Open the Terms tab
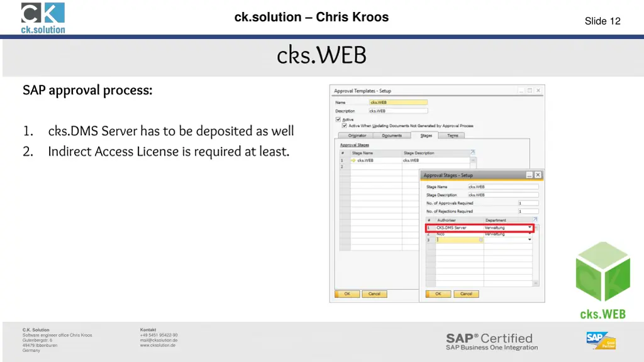The height and width of the screenshot is (362, 644). (452, 136)
